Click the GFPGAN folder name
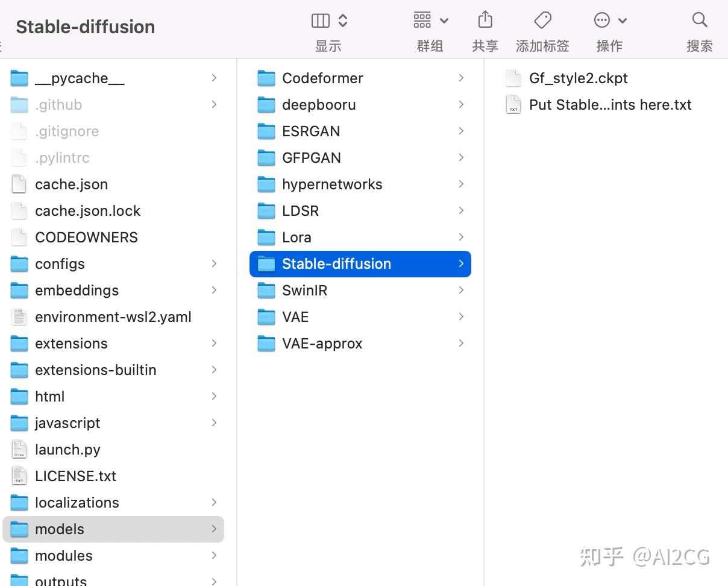This screenshot has height=586, width=728. pos(312,158)
